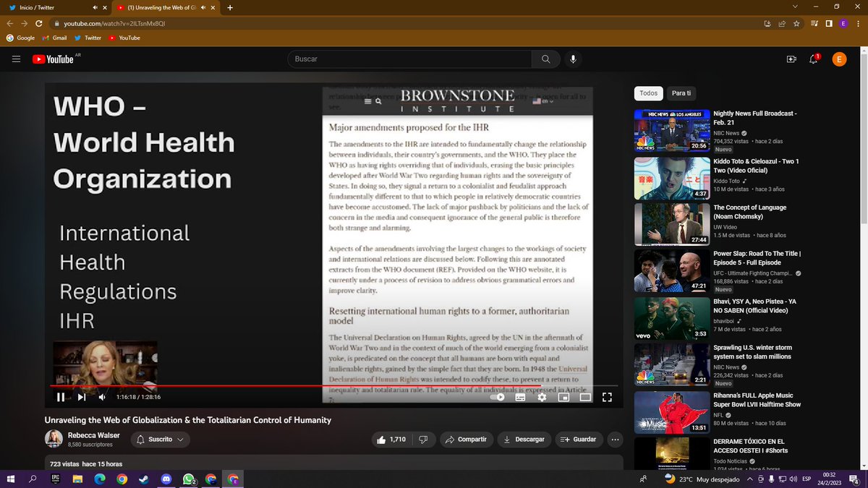Open YouTube notifications bell

pos(814,59)
